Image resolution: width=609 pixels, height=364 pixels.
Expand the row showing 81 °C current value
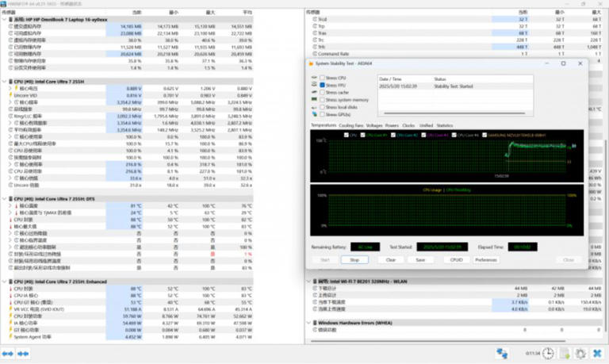pos(10,206)
